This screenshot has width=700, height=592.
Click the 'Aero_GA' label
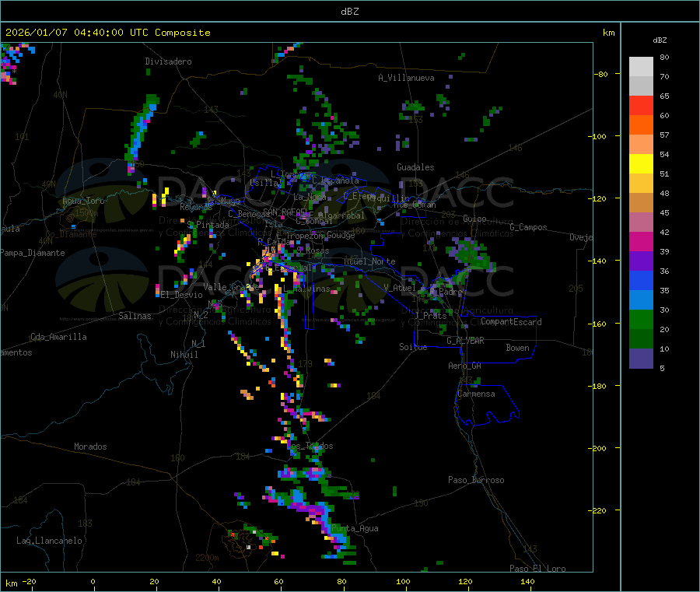click(x=464, y=366)
